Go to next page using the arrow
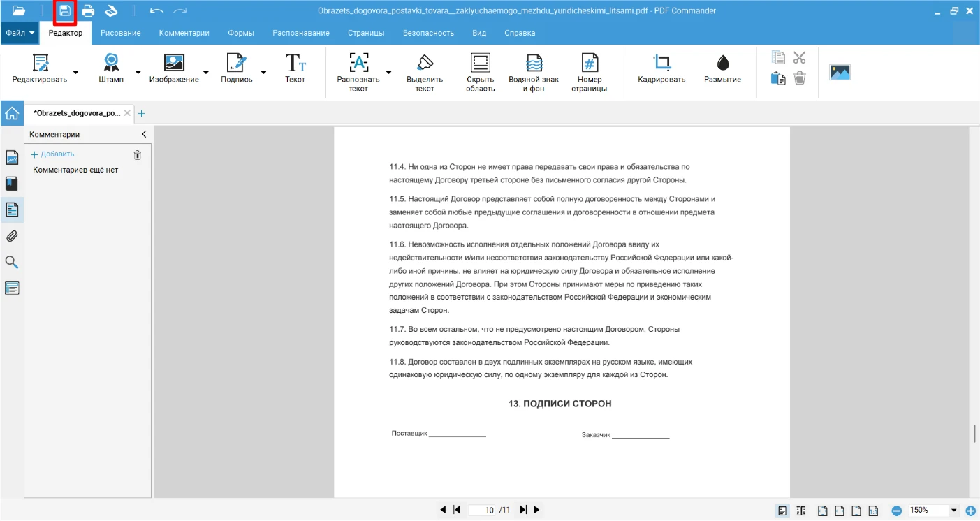980x521 pixels. [x=536, y=511]
